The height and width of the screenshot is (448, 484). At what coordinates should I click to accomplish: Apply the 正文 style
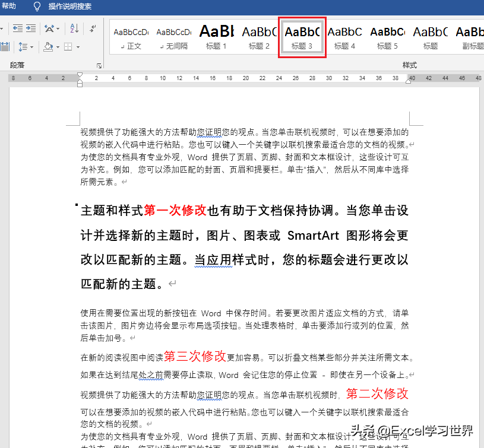coord(131,38)
